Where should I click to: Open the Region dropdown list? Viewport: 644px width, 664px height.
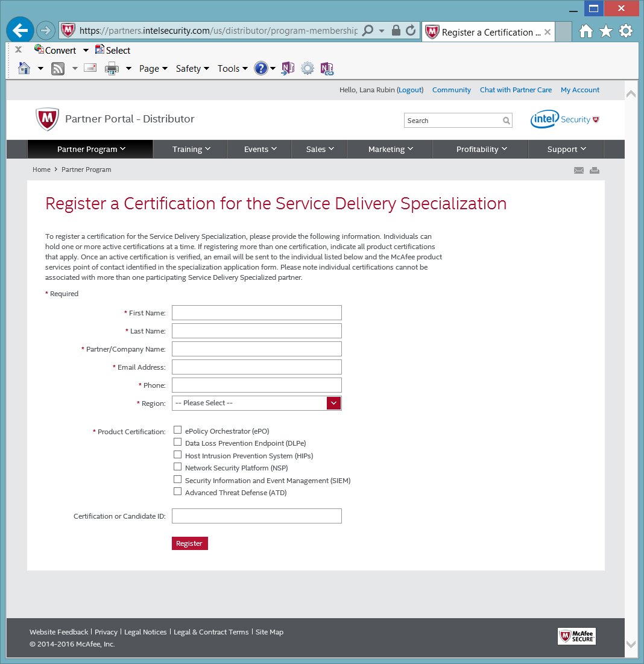256,403
